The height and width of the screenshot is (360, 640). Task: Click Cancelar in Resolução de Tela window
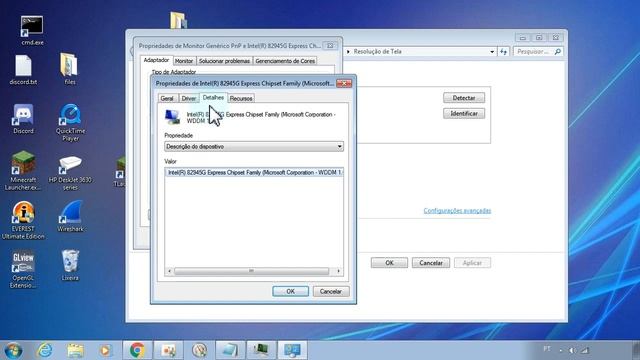431,263
